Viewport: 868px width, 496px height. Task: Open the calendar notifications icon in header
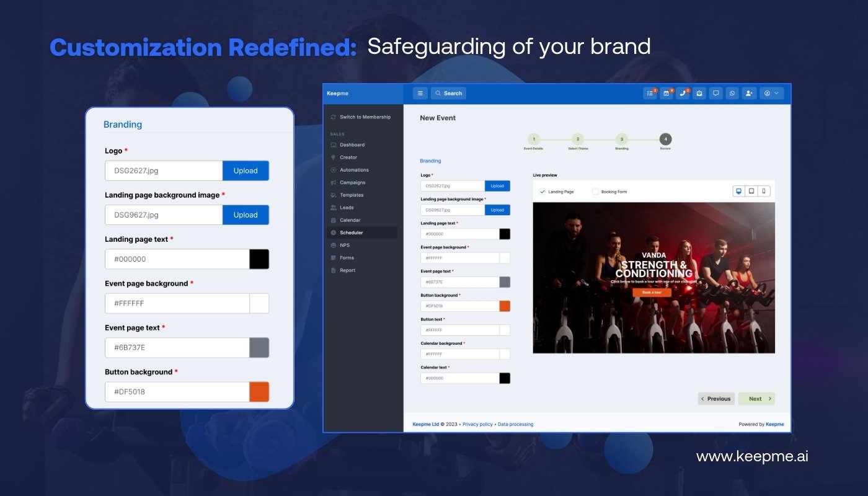666,93
